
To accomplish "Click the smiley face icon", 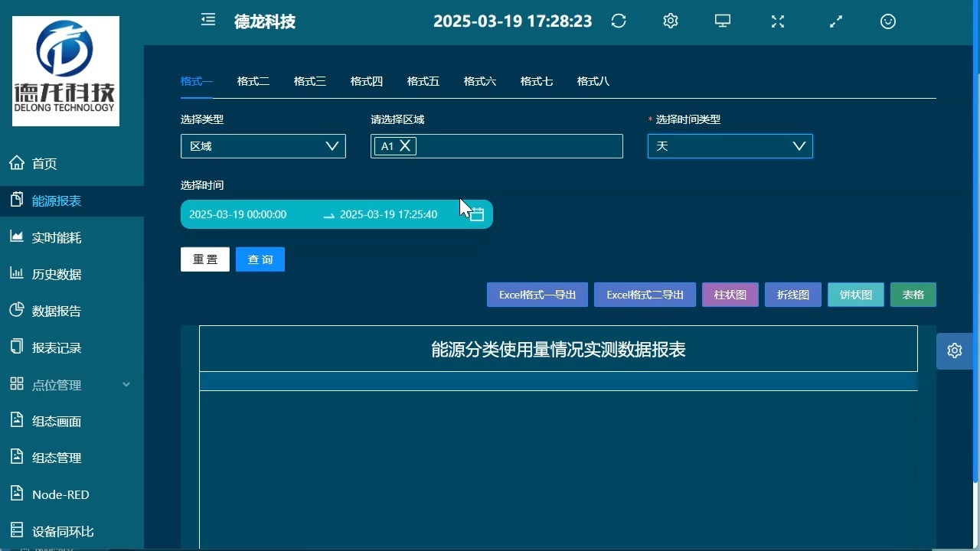I will pos(887,21).
